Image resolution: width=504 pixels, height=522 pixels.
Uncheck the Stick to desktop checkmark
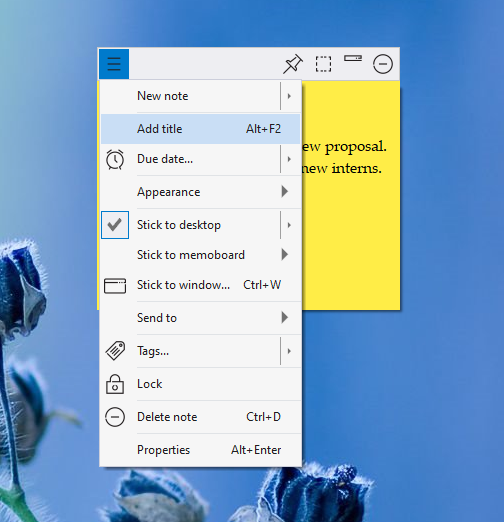[x=115, y=225]
